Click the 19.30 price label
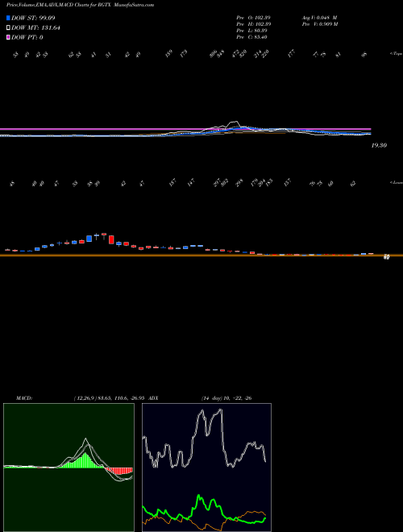403x532 pixels. (379, 145)
